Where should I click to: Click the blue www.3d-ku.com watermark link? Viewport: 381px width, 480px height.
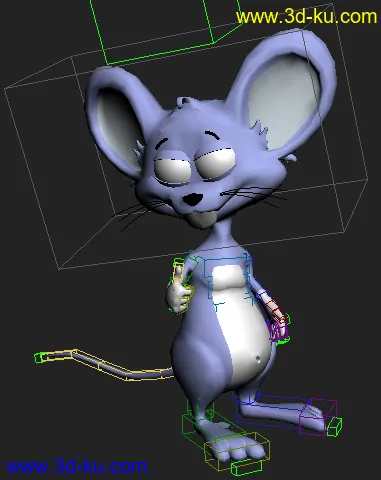pos(76,466)
